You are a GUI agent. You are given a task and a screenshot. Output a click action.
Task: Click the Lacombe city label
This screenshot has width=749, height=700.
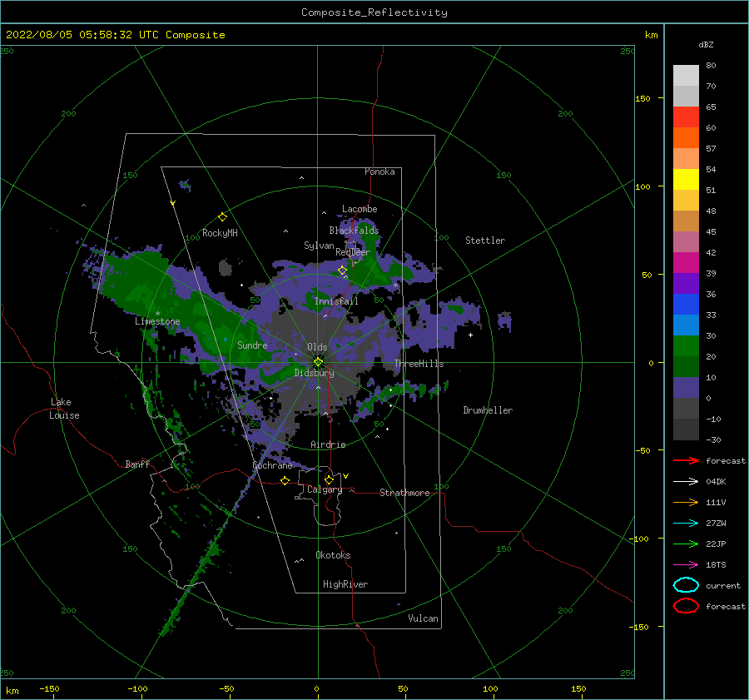click(x=360, y=209)
